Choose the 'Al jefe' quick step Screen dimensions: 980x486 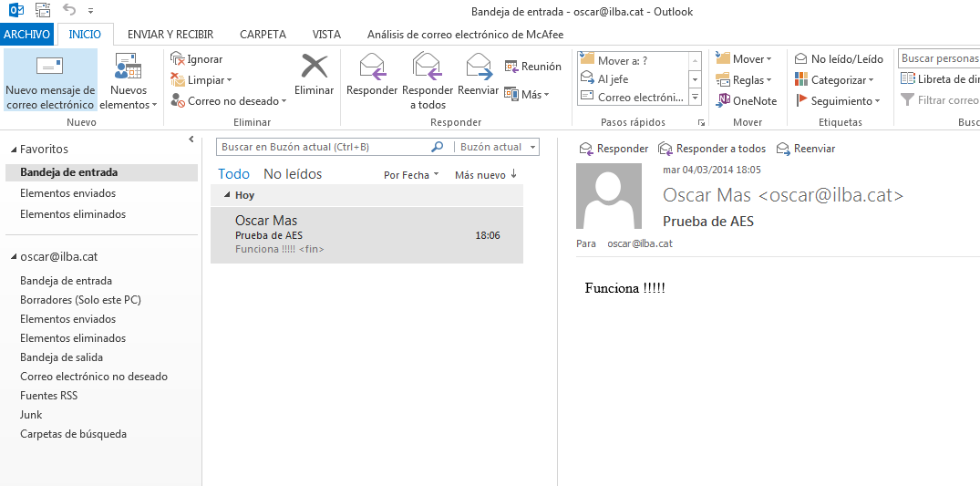click(x=633, y=78)
